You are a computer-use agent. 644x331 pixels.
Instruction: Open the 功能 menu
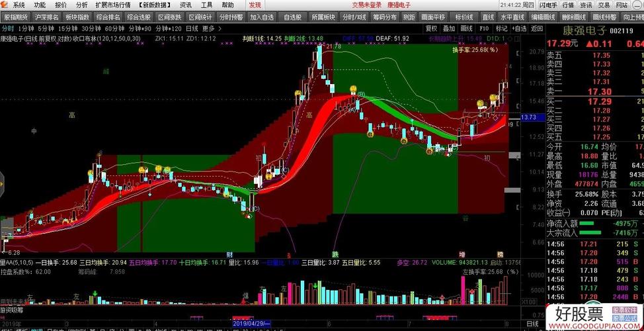[x=40, y=5]
